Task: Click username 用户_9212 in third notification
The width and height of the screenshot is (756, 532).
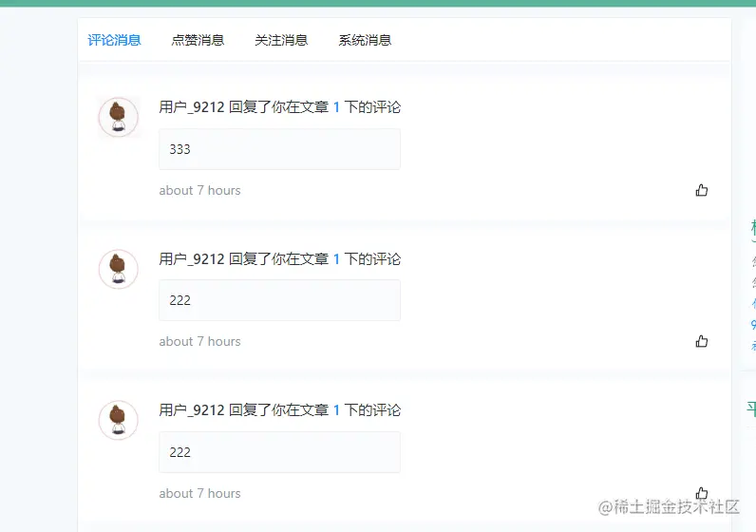Action: pos(192,410)
